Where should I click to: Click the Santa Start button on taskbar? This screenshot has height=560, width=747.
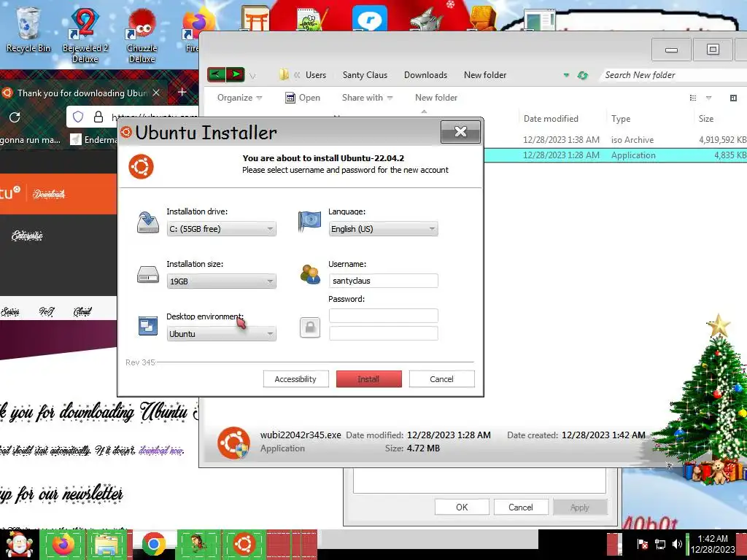pos(19,544)
